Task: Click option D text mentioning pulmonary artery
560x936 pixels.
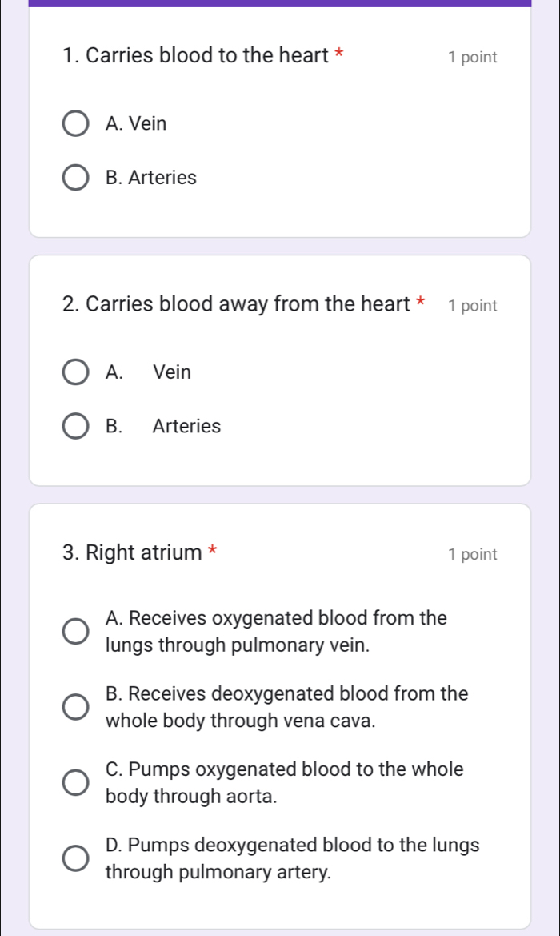Action: coord(292,858)
